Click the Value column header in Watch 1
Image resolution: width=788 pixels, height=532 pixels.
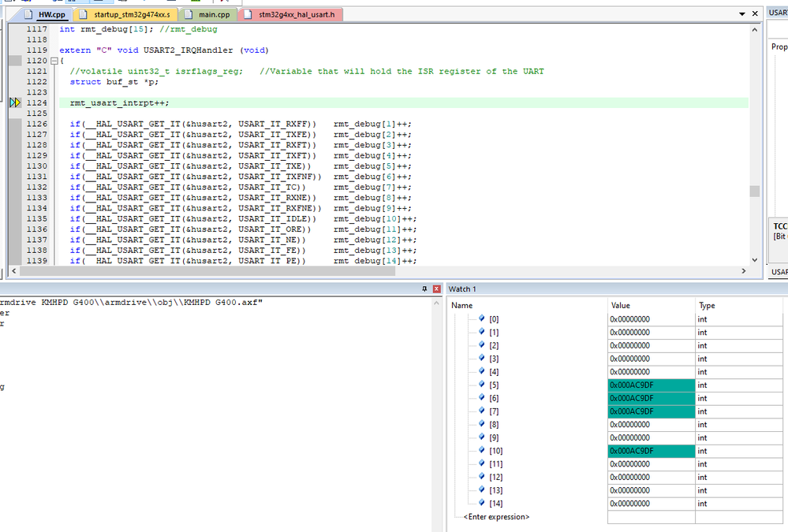[621, 306]
